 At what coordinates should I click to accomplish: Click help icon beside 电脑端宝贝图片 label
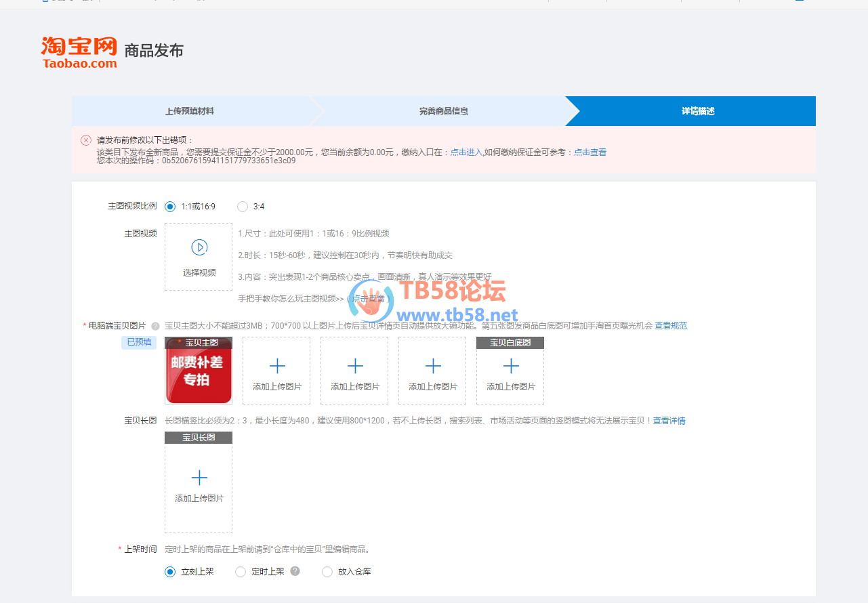point(155,326)
